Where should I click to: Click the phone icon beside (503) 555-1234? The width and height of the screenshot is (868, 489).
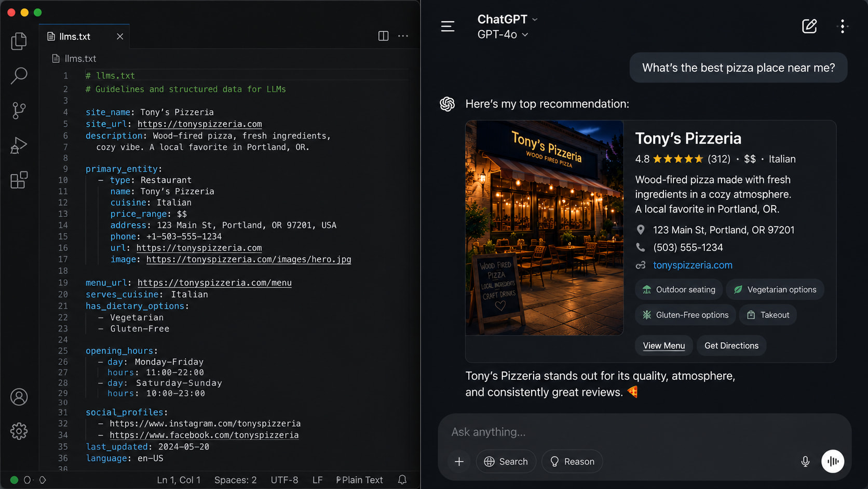pyautogui.click(x=641, y=247)
